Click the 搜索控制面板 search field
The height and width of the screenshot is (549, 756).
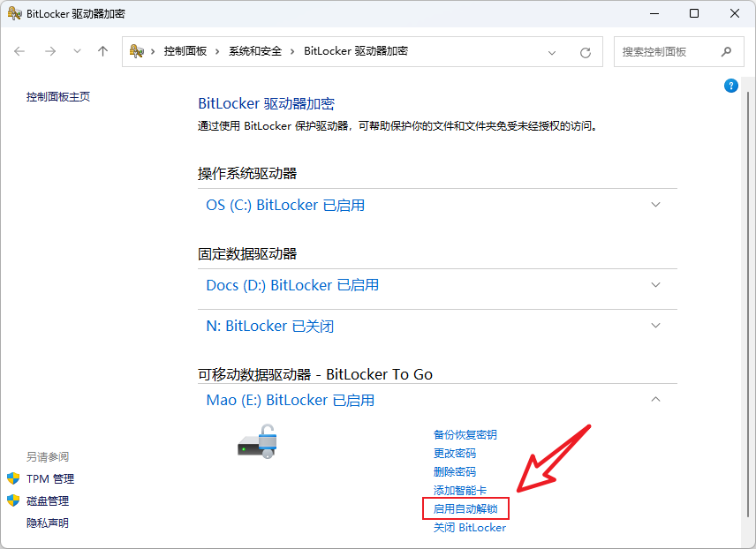(665, 52)
